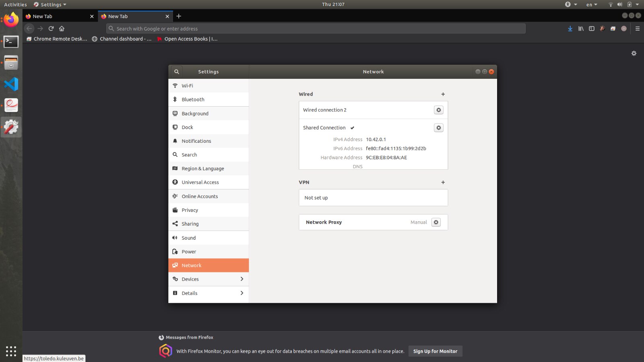Viewport: 644px width, 362px height.
Task: Open Open Access Books bookmark
Action: [187, 39]
